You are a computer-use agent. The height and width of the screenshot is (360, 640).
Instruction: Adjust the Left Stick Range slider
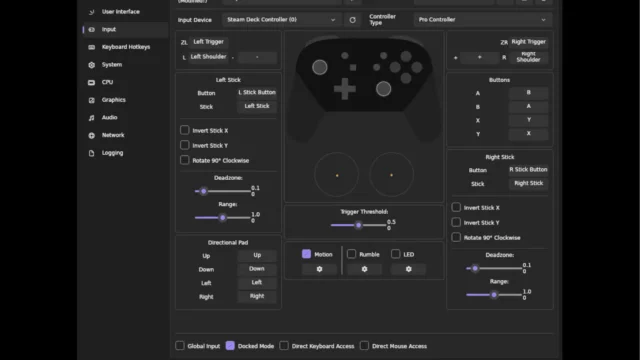[222, 218]
